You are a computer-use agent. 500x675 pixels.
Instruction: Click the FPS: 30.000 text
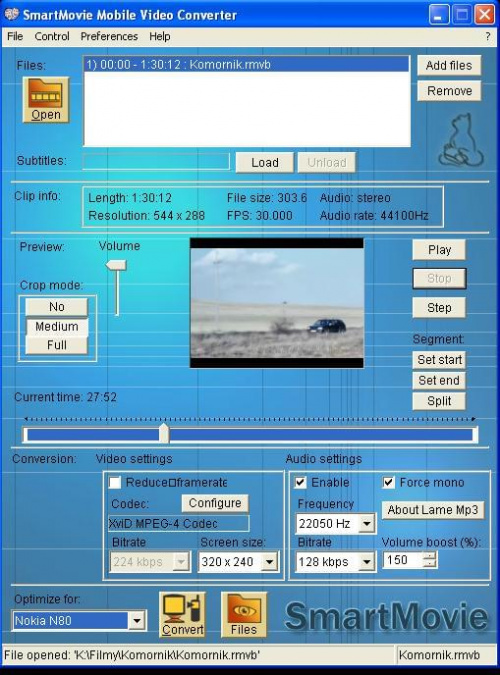tap(260, 216)
